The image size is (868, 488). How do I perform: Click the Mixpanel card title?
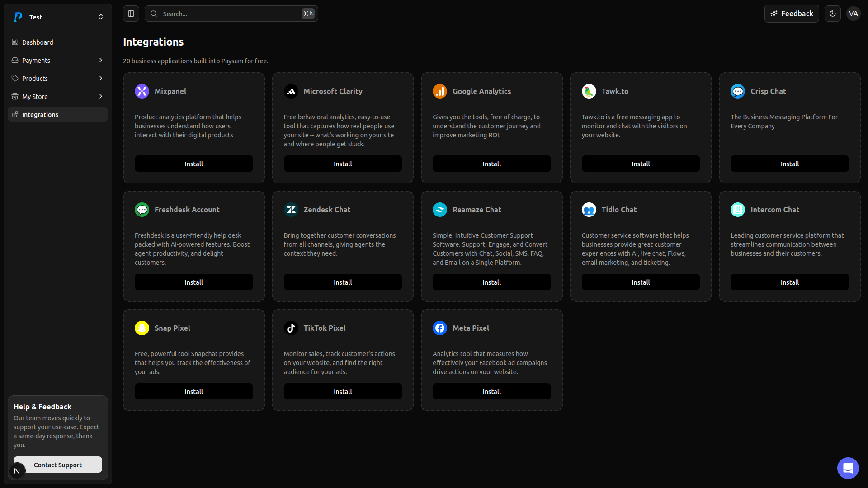pos(170,91)
